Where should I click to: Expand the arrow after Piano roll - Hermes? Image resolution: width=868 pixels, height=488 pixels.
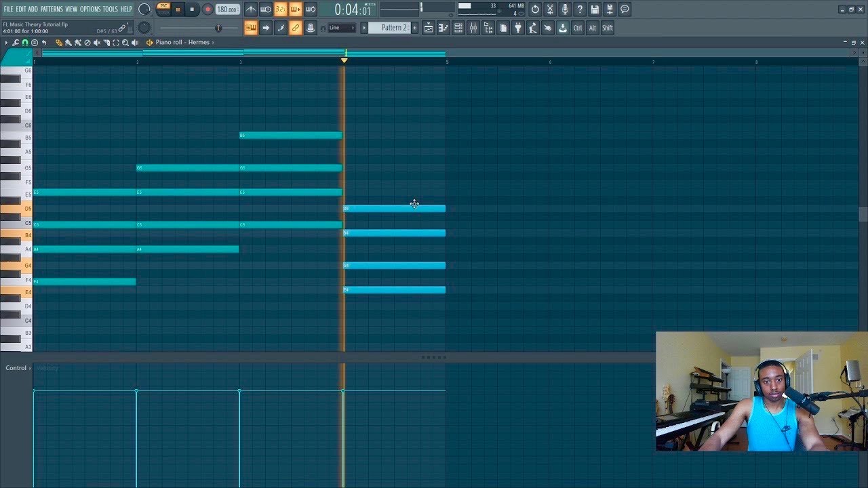click(x=213, y=43)
